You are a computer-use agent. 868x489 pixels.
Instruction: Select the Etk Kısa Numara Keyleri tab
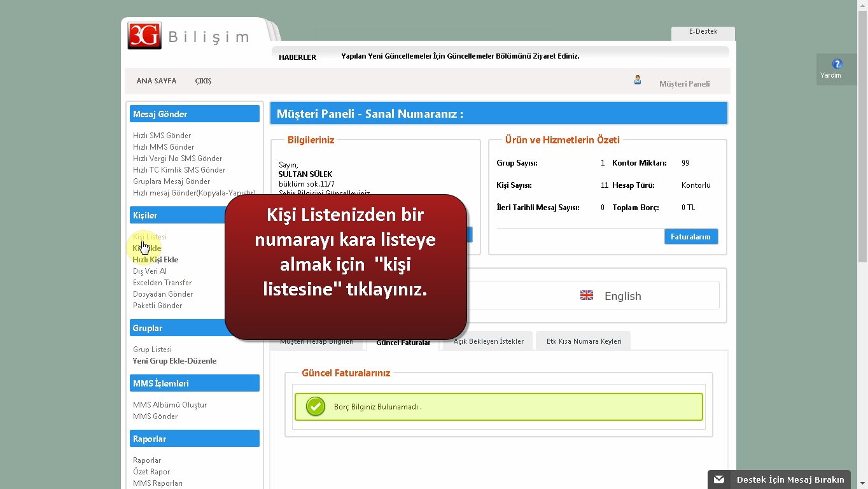[584, 341]
